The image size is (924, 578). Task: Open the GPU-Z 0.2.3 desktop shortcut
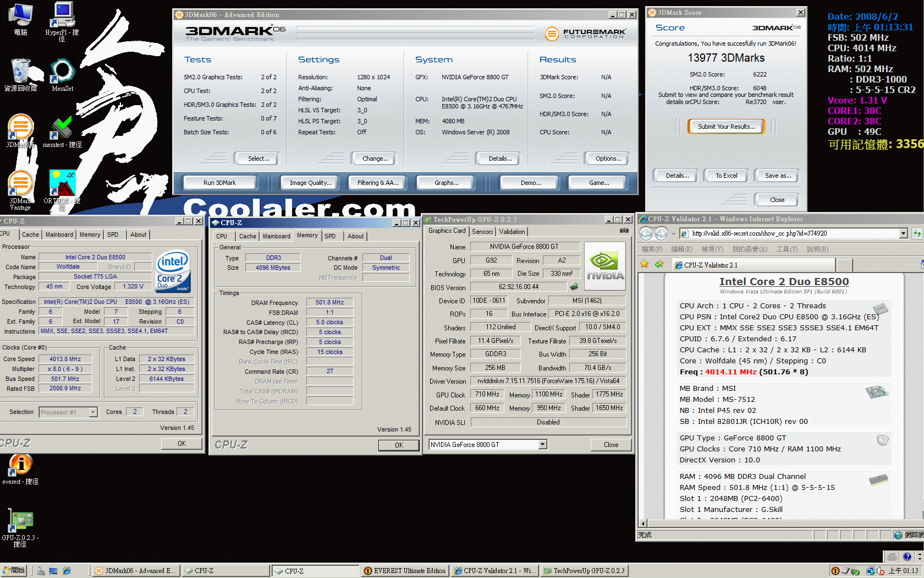coord(20,528)
